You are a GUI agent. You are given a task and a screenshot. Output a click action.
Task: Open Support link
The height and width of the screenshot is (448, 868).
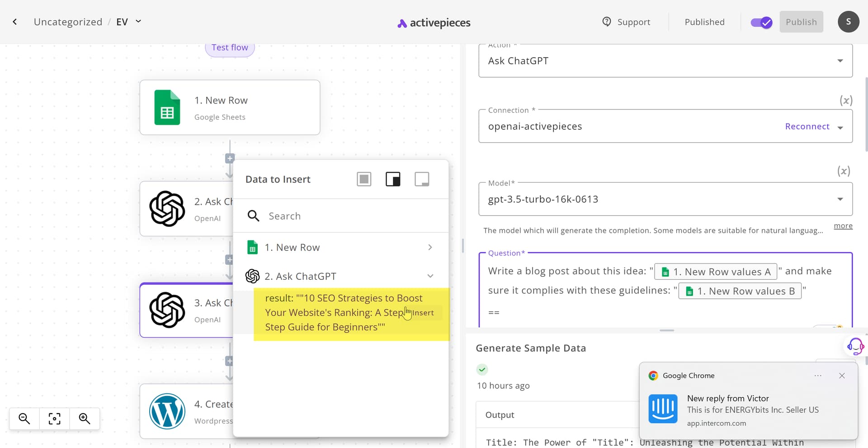(x=633, y=22)
